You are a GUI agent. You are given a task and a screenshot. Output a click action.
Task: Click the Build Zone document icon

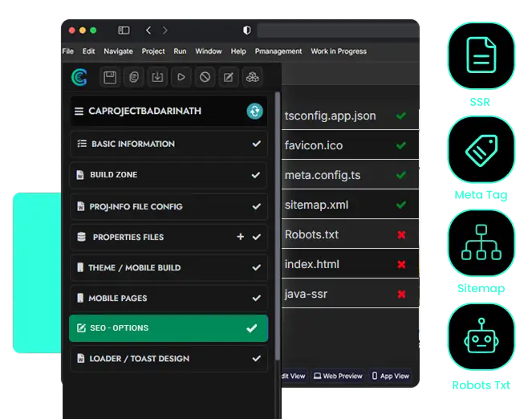80,175
